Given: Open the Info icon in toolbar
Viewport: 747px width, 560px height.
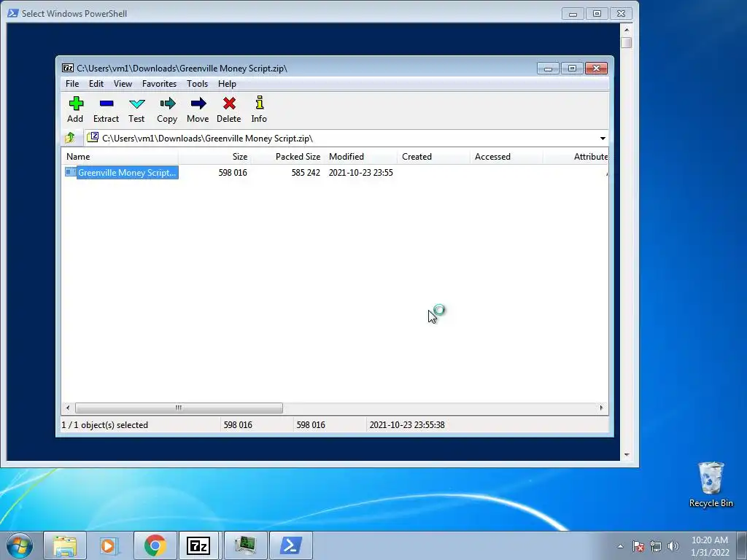Looking at the screenshot, I should coord(259,110).
